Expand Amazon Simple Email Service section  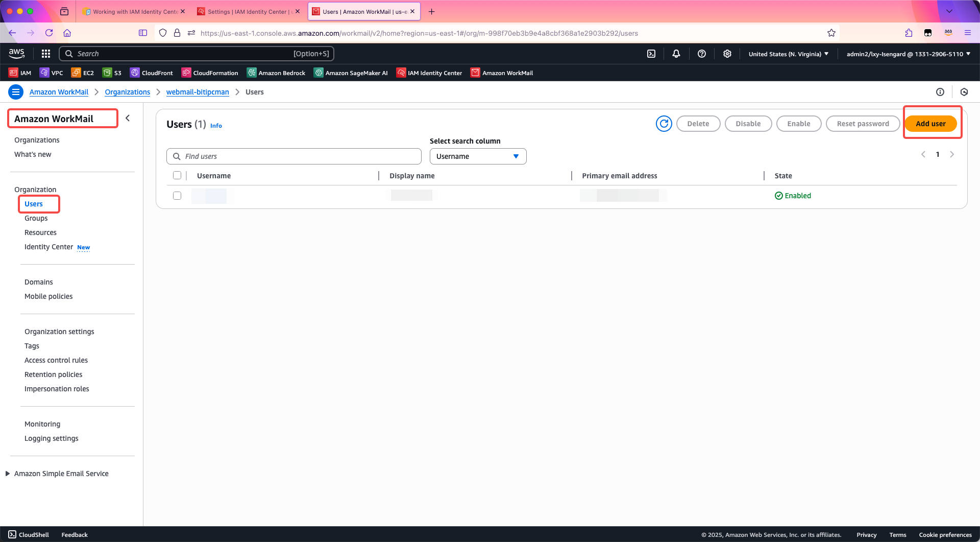pyautogui.click(x=8, y=474)
